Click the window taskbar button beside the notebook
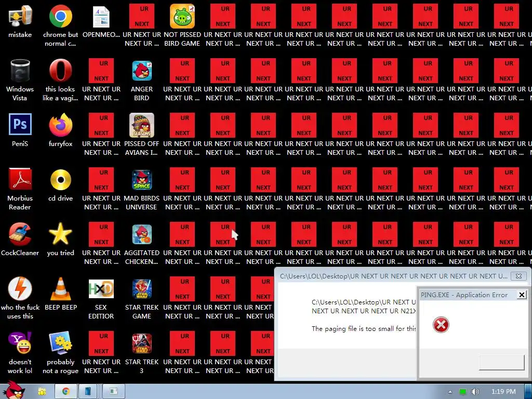 click(114, 392)
